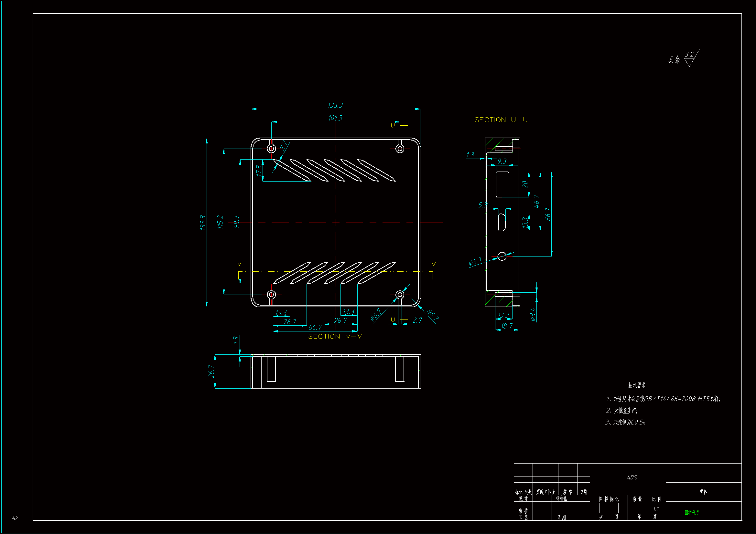Click the 115.2 vertical dimension text
The width and height of the screenshot is (756, 534).
[x=220, y=222]
